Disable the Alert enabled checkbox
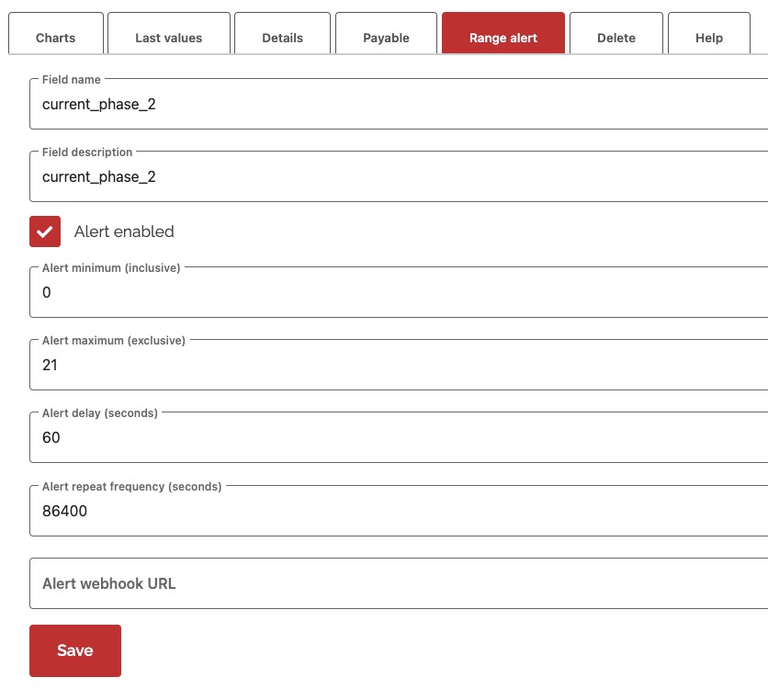Image resolution: width=768 pixels, height=700 pixels. [44, 231]
